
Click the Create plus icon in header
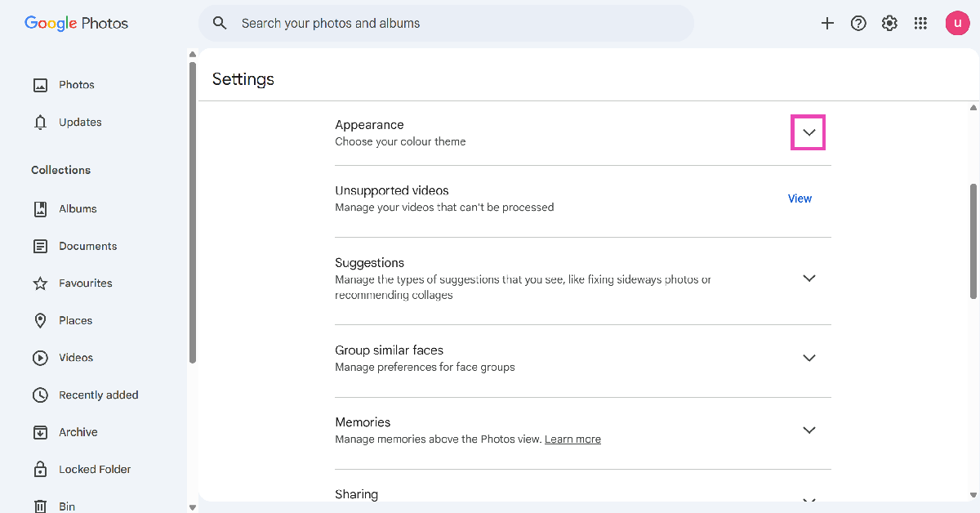pyautogui.click(x=827, y=24)
